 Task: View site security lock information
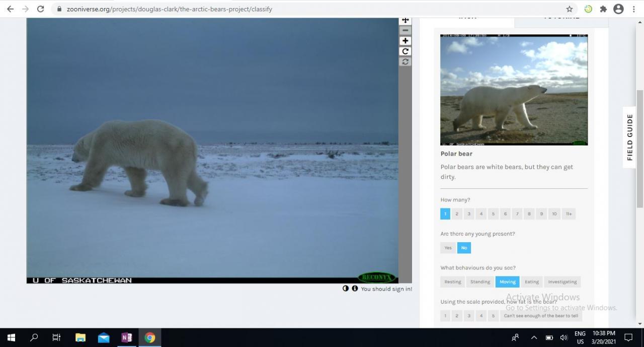pos(59,9)
